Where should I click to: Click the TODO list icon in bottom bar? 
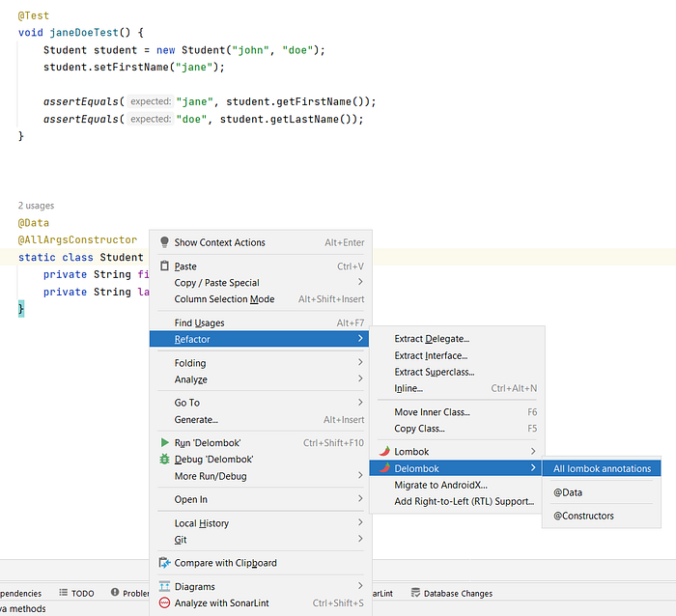tap(64, 593)
